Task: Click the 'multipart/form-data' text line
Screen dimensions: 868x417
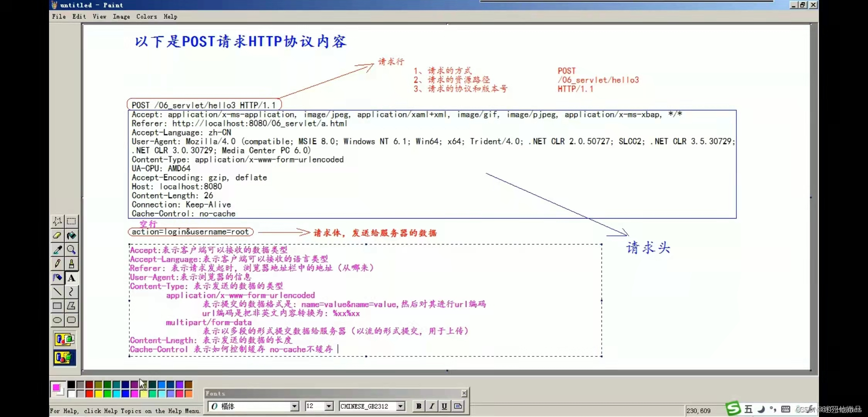Action: click(209, 322)
